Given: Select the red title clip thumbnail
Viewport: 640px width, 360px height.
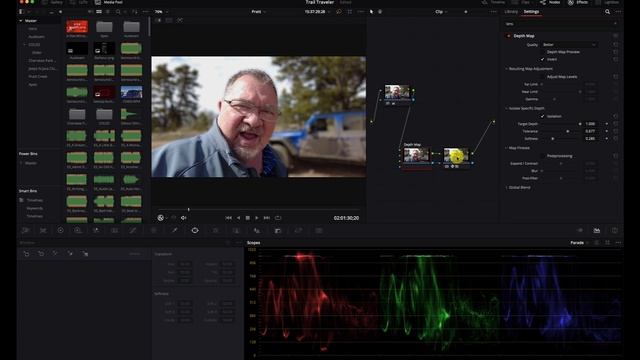Looking at the screenshot, I should click(x=77, y=27).
